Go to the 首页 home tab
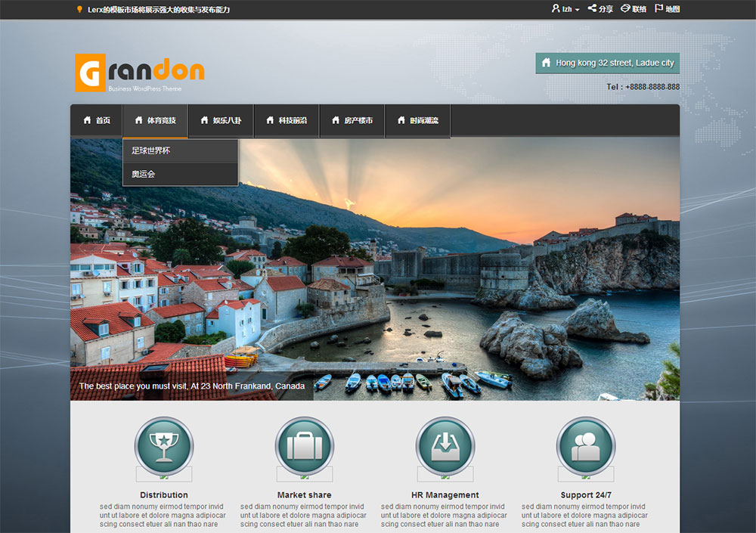756x533 pixels. [x=96, y=121]
